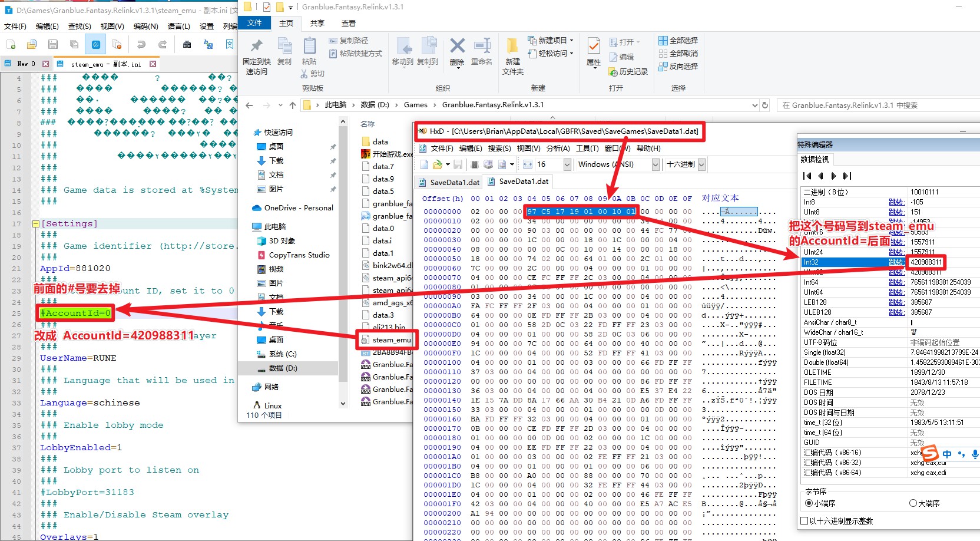
Task: Click Replace icon in Notepad toolbar
Action: pyautogui.click(x=208, y=44)
